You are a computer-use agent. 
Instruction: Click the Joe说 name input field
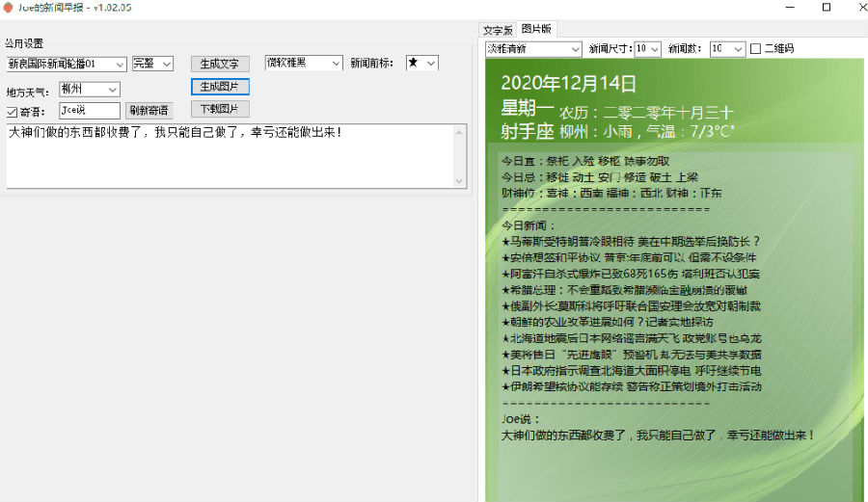[x=89, y=111]
